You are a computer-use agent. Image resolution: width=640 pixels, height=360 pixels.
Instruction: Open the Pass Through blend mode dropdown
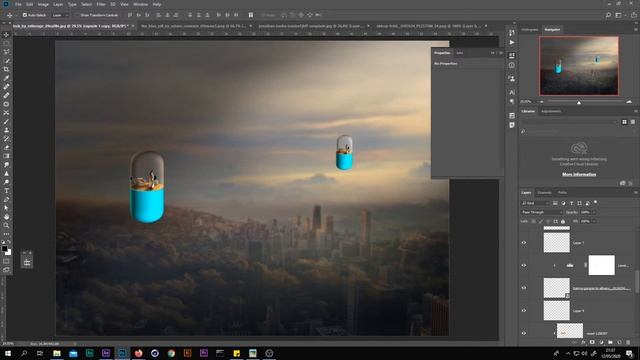542,212
